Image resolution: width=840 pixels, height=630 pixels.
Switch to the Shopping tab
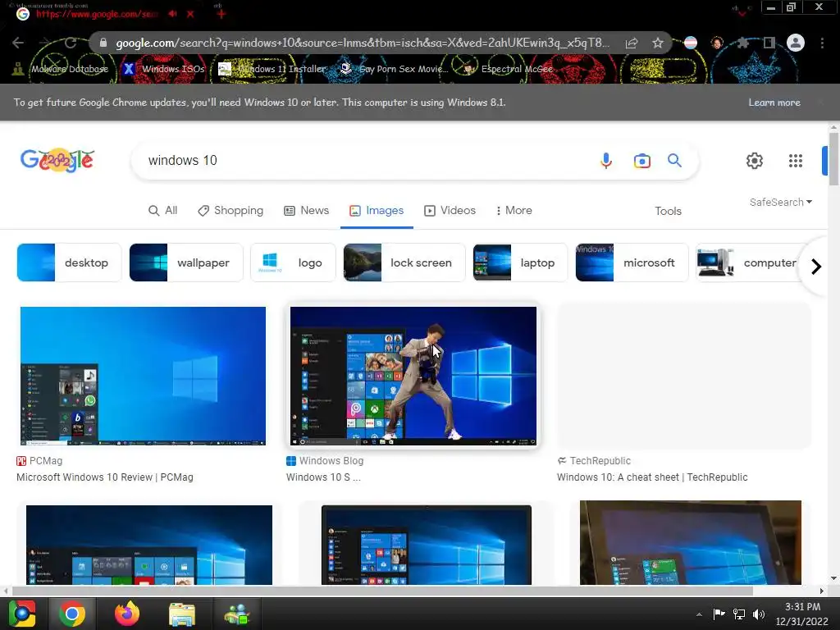click(231, 211)
